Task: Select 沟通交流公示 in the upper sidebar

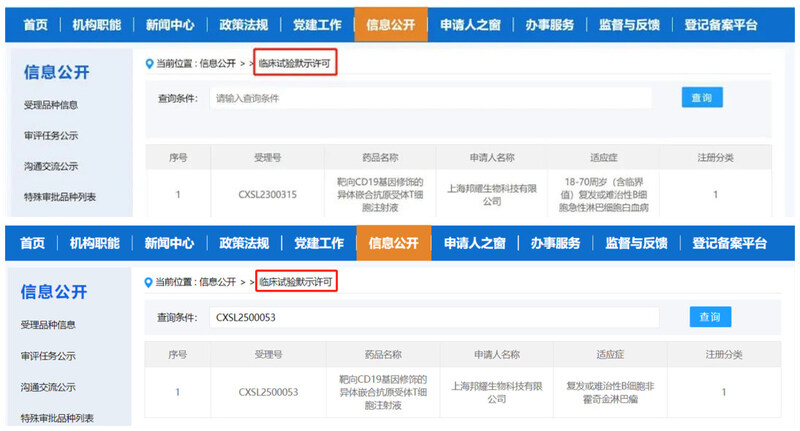Action: tap(51, 166)
